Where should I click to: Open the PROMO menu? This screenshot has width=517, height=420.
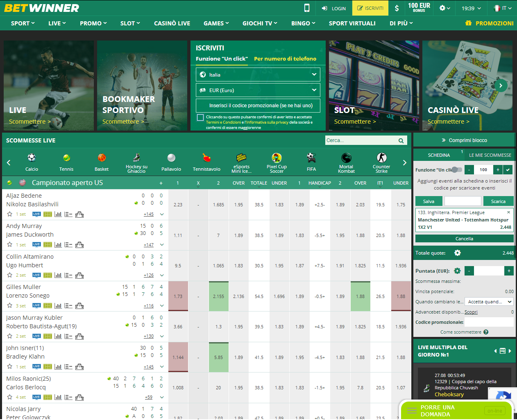93,23
